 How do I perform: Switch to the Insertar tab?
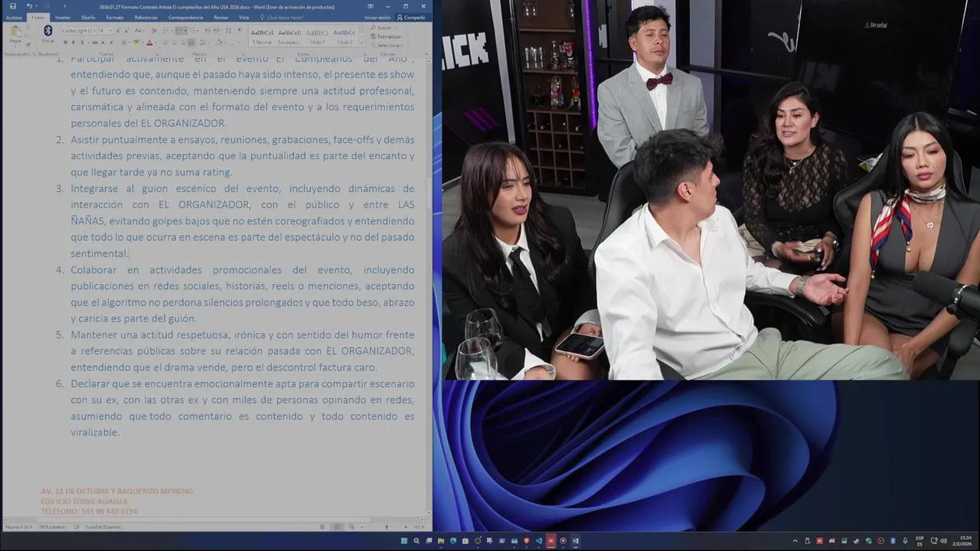pyautogui.click(x=63, y=18)
